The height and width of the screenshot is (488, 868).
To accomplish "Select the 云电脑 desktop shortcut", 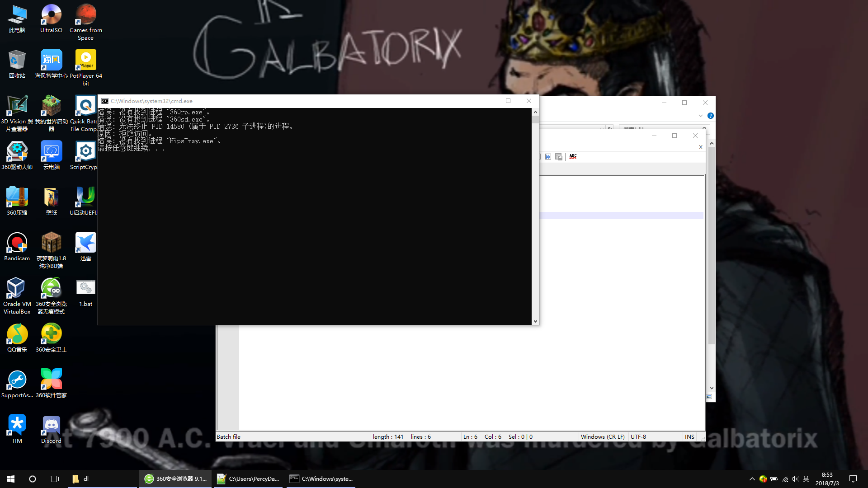I will coord(51,155).
